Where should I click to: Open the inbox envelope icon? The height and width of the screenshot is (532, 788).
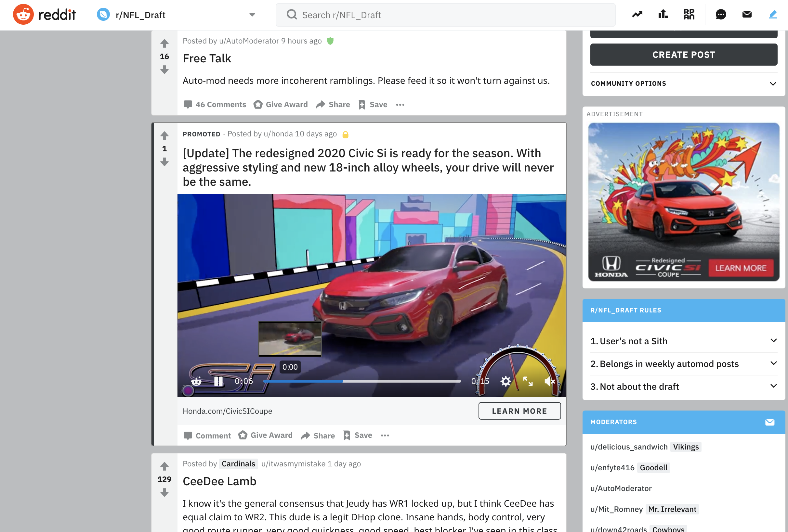747,15
